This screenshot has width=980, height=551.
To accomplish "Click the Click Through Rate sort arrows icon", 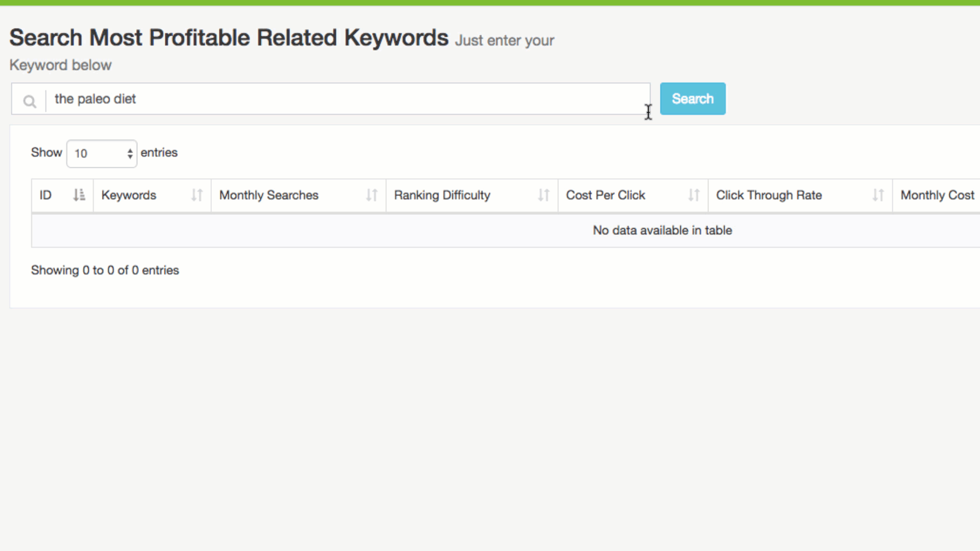I will (878, 195).
